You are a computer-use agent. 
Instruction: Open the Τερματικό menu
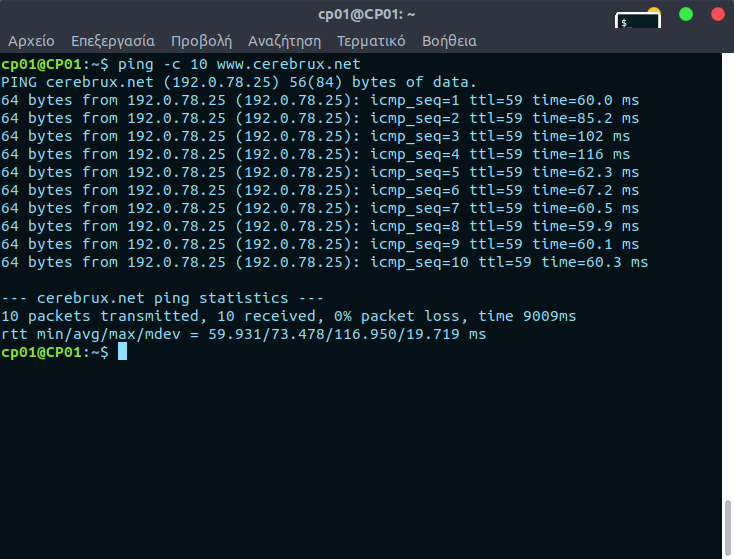pos(371,41)
